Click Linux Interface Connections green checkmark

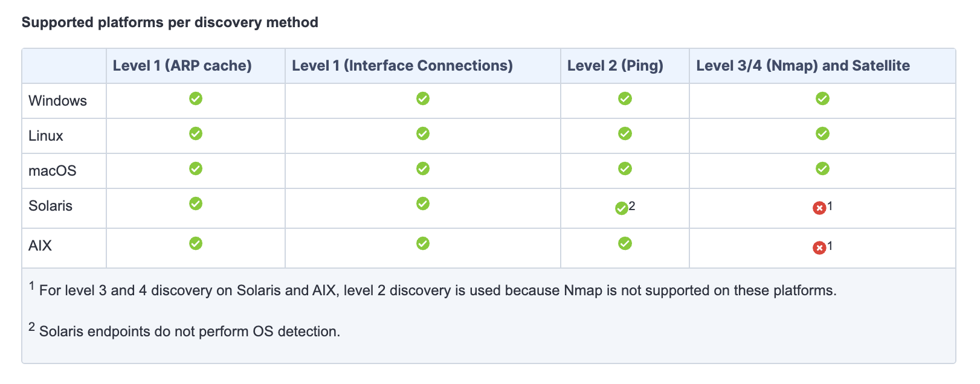tap(423, 133)
